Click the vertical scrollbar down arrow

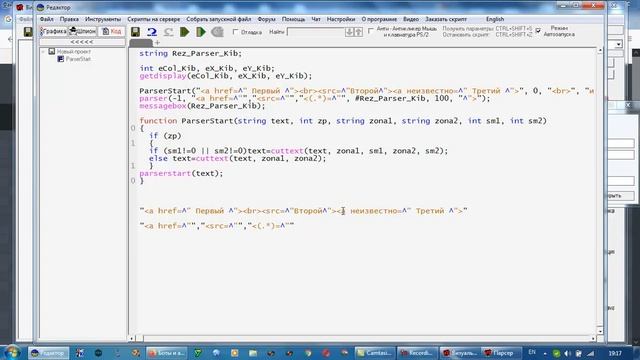pyautogui.click(x=600, y=330)
